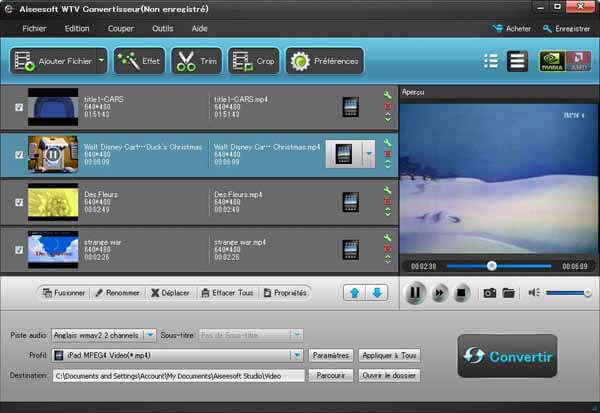
Task: Click iPad profile icon for strange war
Action: (x=350, y=249)
